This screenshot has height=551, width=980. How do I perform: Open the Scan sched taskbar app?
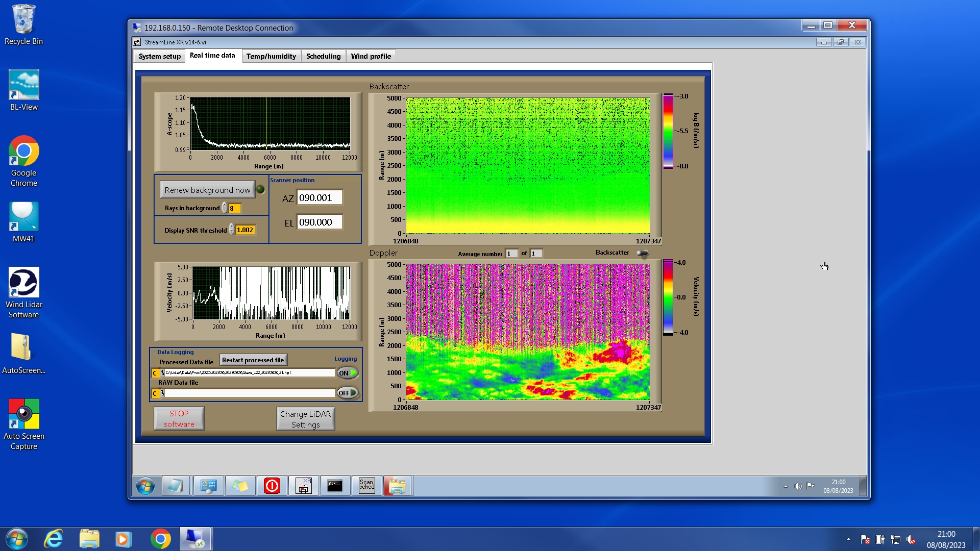pos(366,486)
